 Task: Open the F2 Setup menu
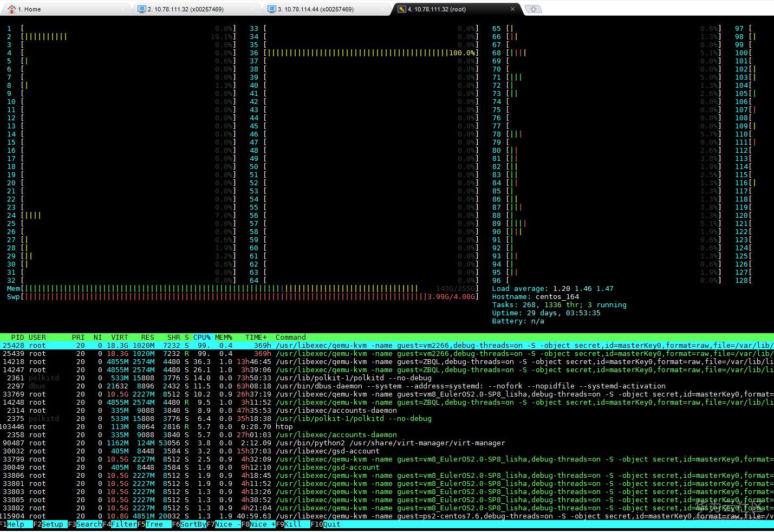pyautogui.click(x=52, y=524)
